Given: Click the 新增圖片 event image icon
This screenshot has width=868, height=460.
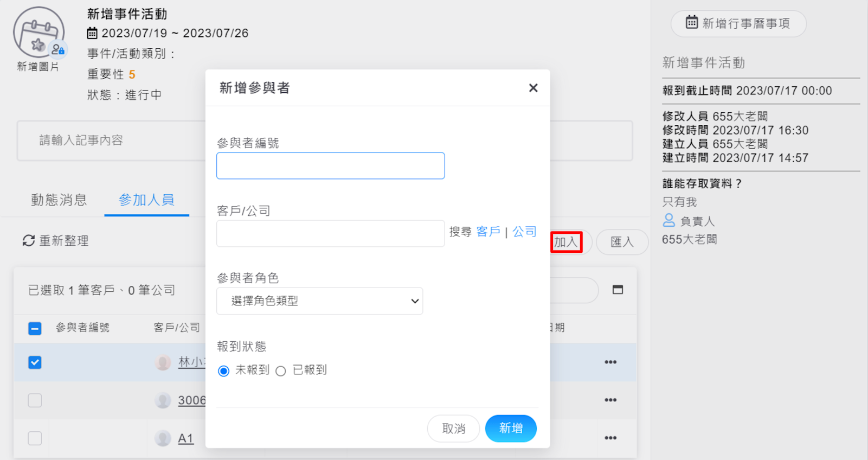Looking at the screenshot, I should pyautogui.click(x=38, y=34).
